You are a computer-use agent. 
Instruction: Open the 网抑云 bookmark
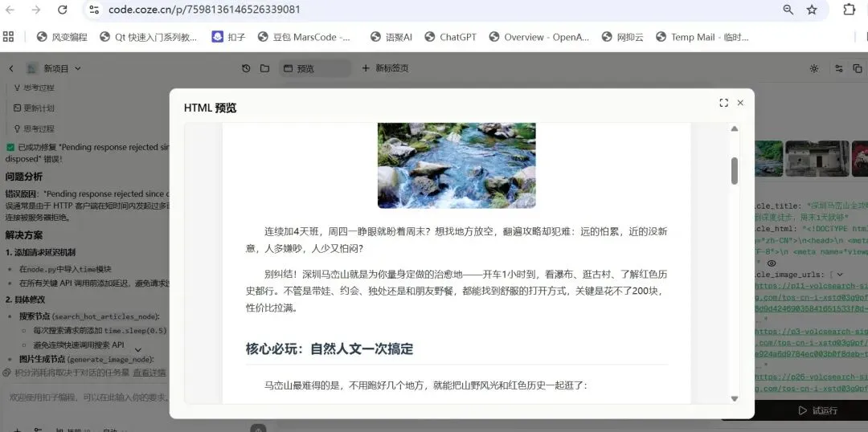coord(623,37)
